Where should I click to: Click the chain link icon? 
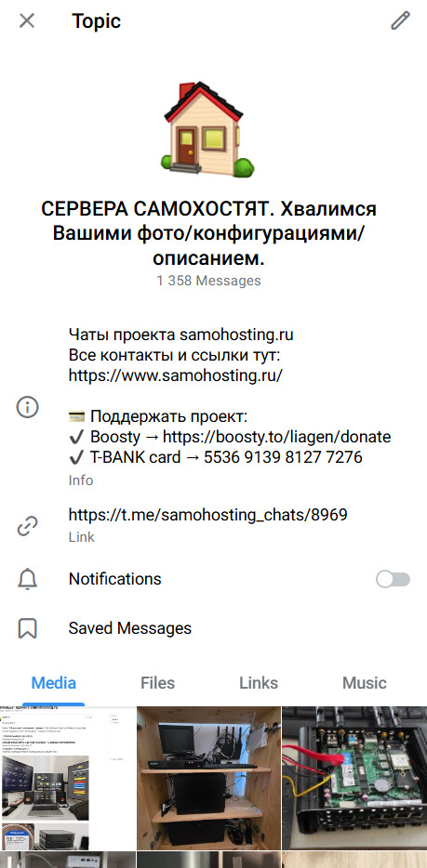27,526
